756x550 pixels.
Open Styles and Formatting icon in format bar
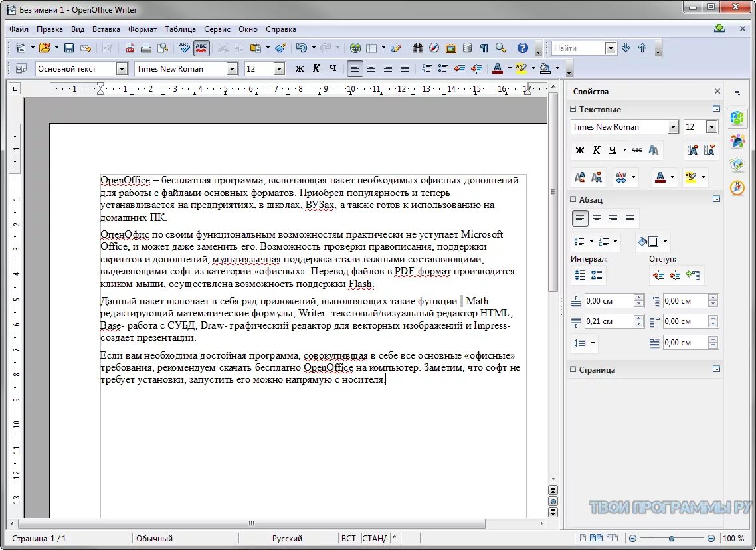[x=21, y=68]
